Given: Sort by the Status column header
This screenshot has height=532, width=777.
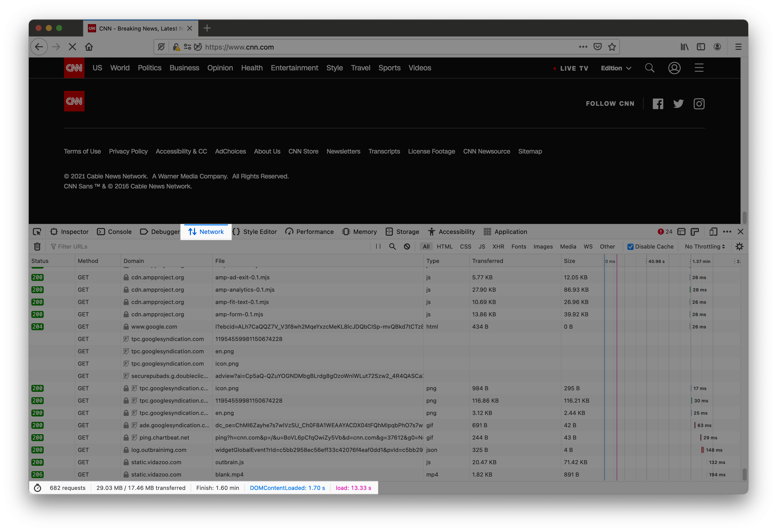Looking at the screenshot, I should 51,261.
